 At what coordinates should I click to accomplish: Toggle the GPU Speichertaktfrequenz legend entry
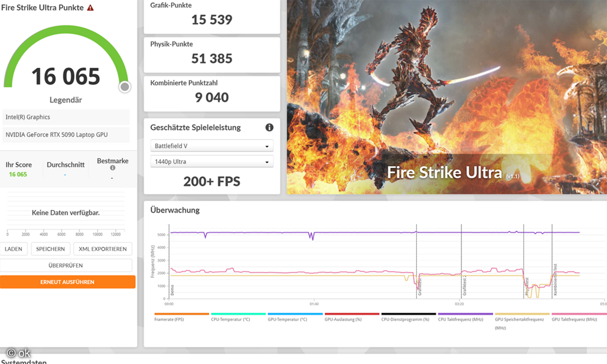point(522,321)
